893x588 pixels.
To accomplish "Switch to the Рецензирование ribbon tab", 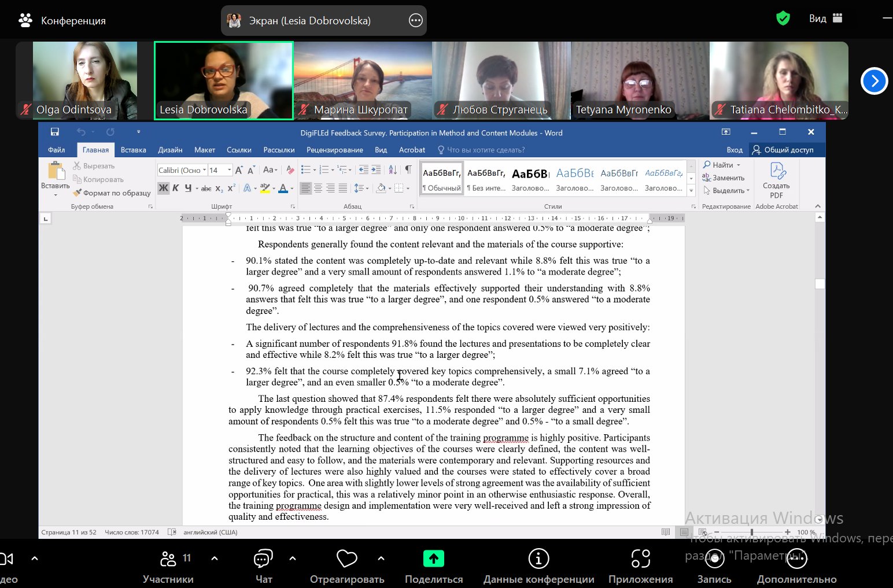I will [x=335, y=150].
